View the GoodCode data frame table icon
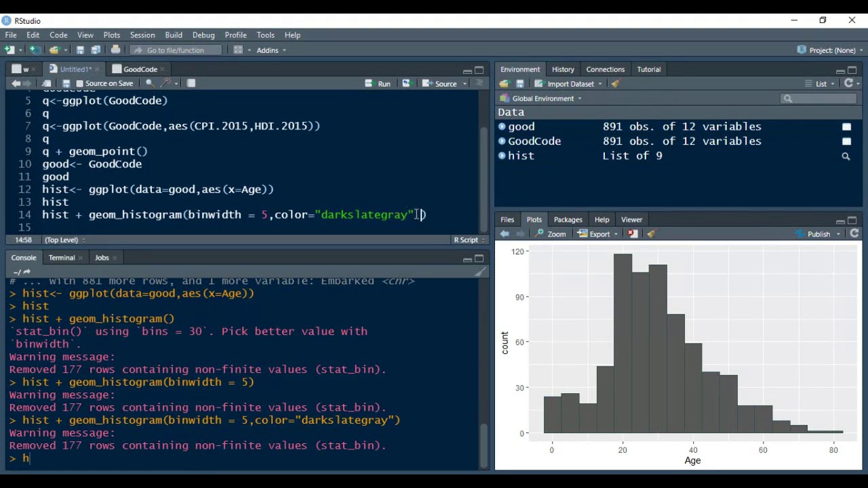The image size is (868, 488). pos(846,142)
